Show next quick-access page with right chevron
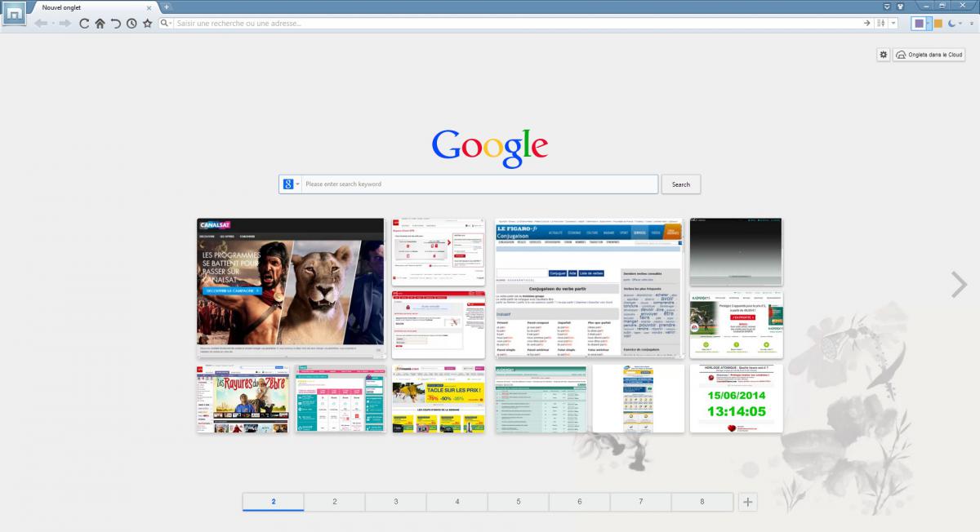 959,284
